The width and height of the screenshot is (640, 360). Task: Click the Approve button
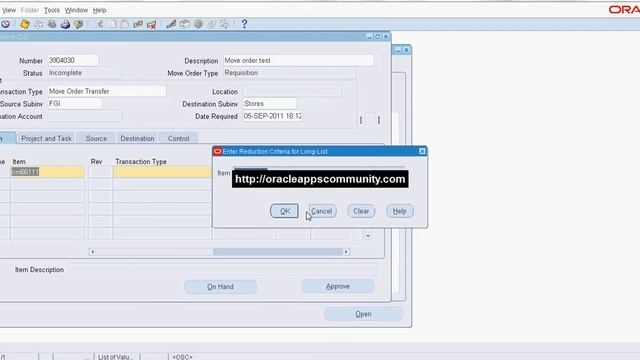tap(338, 286)
